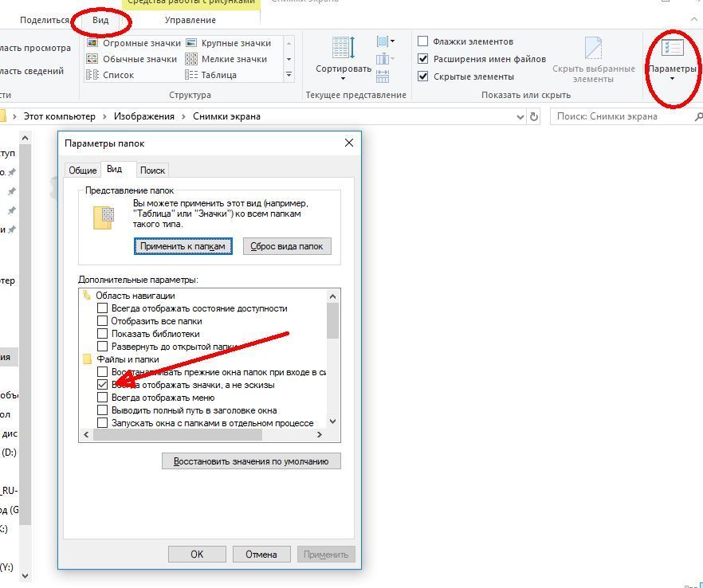
Task: Refresh the Снимки экрана folder
Action: [x=533, y=116]
